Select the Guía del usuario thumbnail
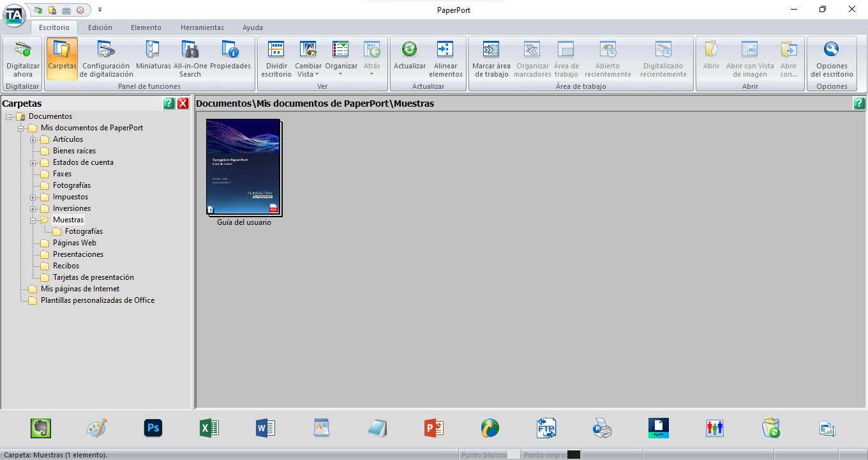This screenshot has width=868, height=460. [x=243, y=167]
